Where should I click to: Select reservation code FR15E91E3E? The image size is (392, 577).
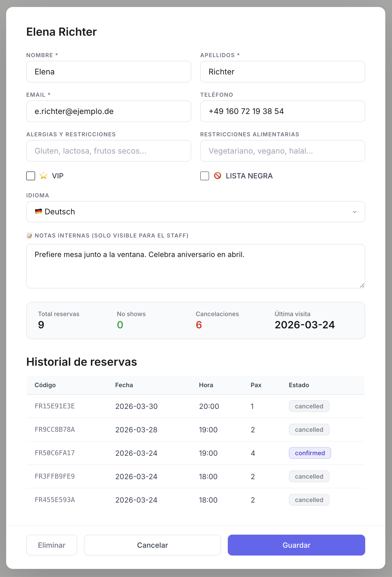pyautogui.click(x=55, y=406)
